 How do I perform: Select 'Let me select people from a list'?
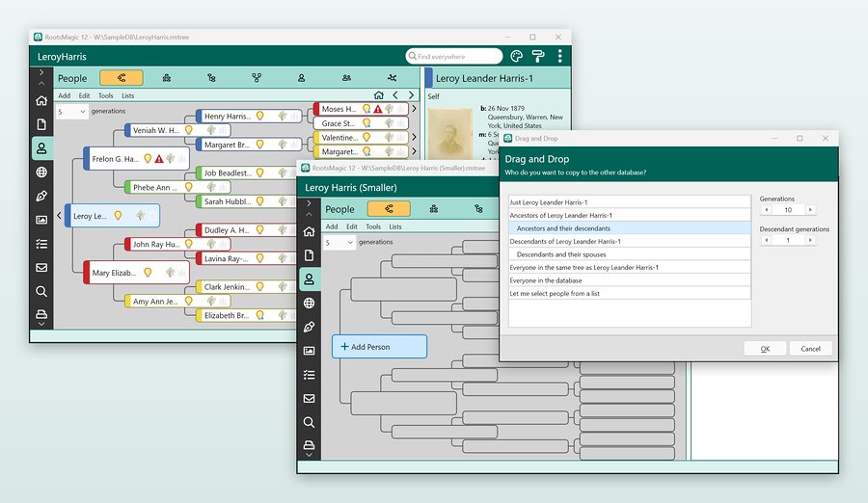click(630, 293)
